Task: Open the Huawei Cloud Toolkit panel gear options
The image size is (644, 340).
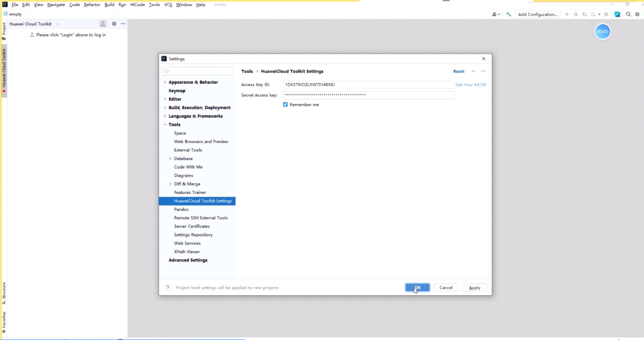Action: [x=114, y=24]
